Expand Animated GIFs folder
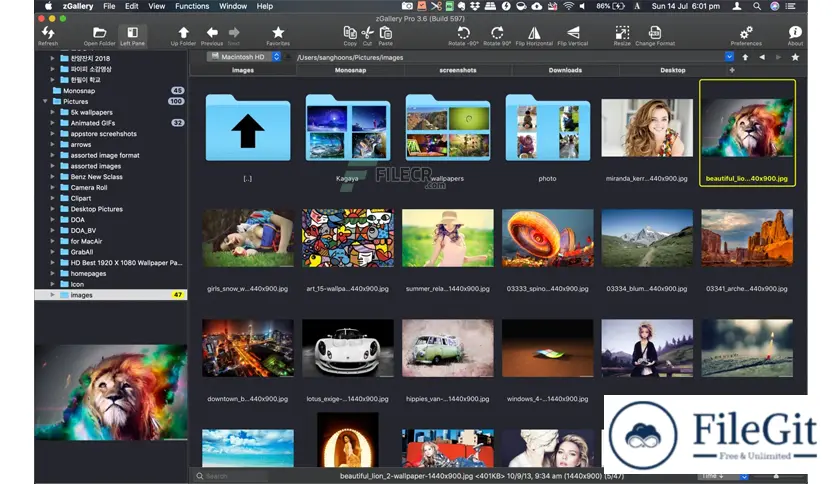This screenshot has width=836, height=484. pos(52,123)
